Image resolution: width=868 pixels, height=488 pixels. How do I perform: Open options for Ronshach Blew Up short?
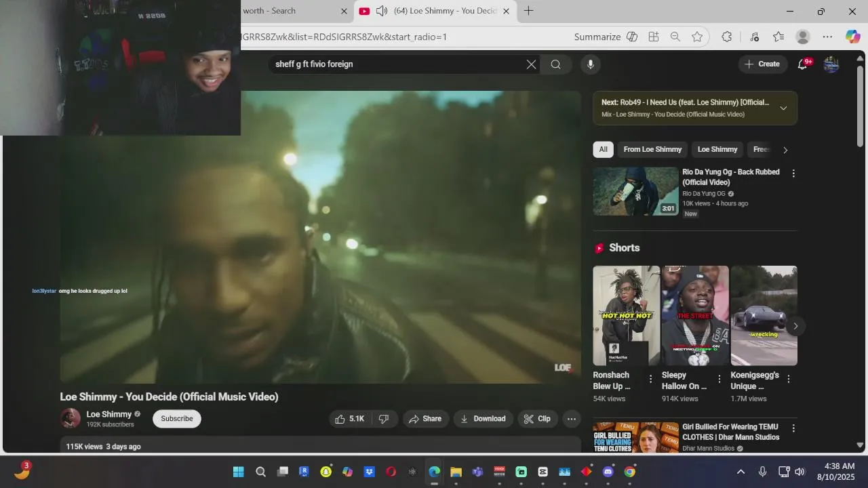[650, 379]
